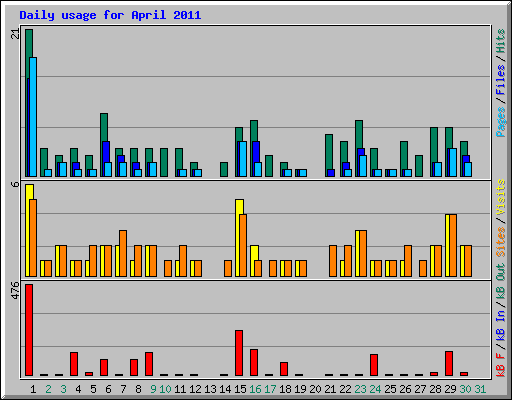
Task: Select day "17" on the x-axis
Action: [270, 389]
